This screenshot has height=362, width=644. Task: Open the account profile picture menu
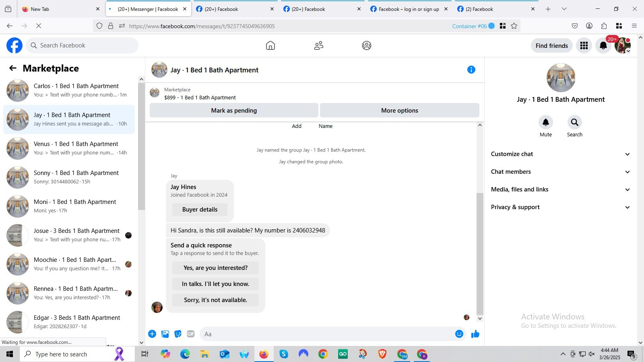[623, 45]
